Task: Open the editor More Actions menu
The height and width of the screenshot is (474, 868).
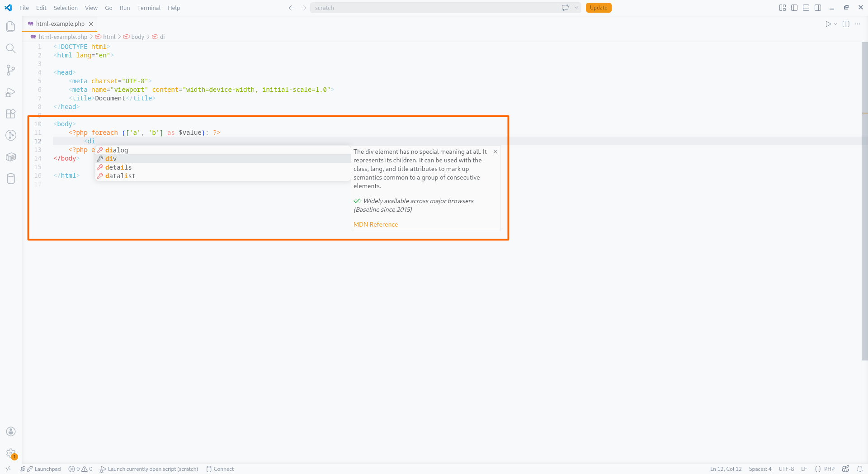Action: pyautogui.click(x=858, y=24)
